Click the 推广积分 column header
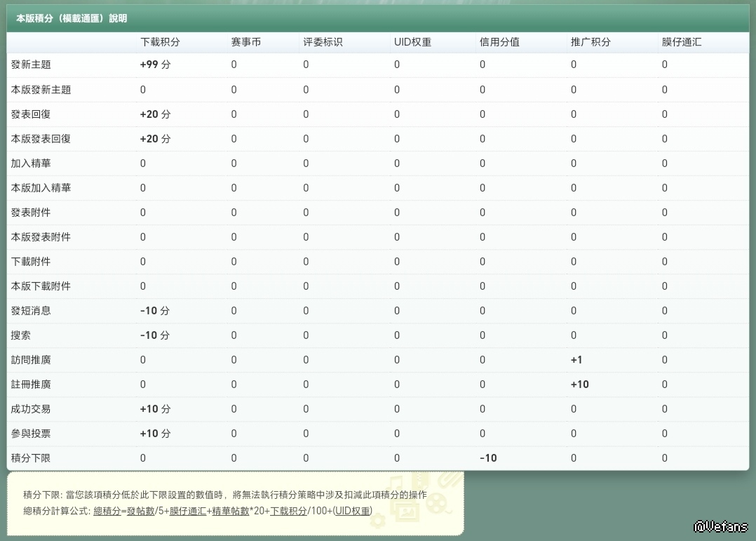Image resolution: width=756 pixels, height=541 pixels. (590, 42)
